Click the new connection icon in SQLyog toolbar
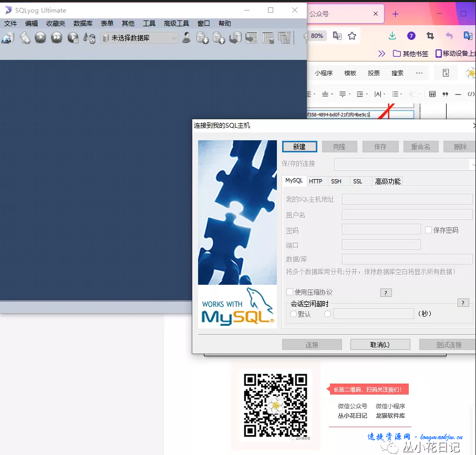The width and height of the screenshot is (476, 455). [x=8, y=38]
